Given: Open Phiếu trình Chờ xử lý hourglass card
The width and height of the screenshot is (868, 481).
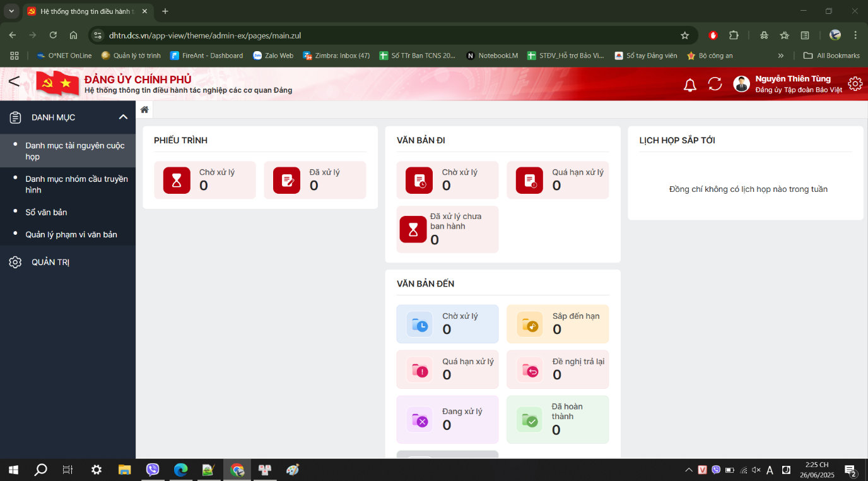Looking at the screenshot, I should (204, 180).
